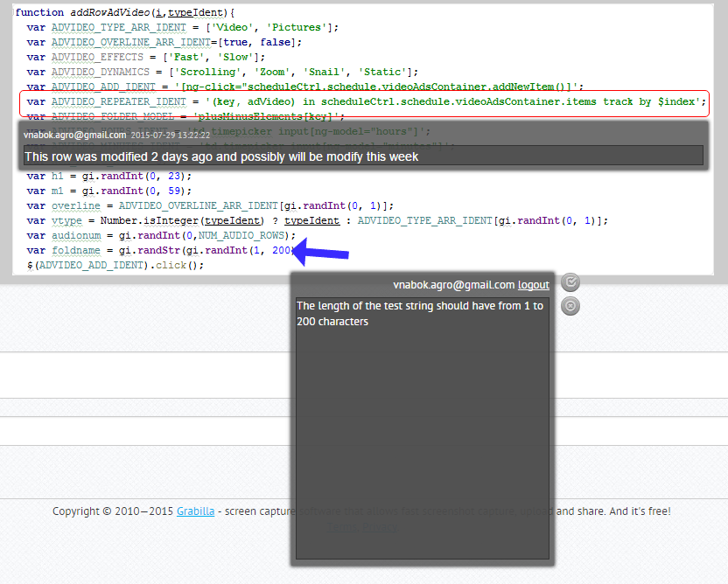Click the note about 1 to 200 characters
The image size is (728, 584).
point(418,313)
